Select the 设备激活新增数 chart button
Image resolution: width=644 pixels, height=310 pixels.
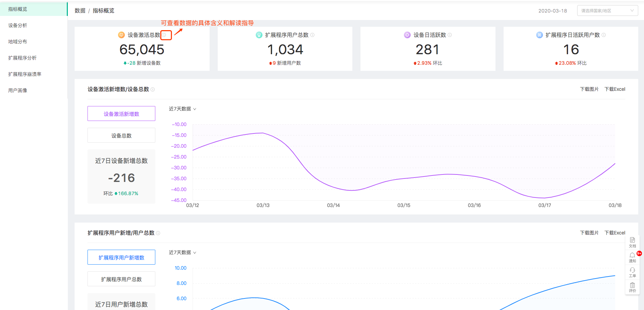click(121, 113)
